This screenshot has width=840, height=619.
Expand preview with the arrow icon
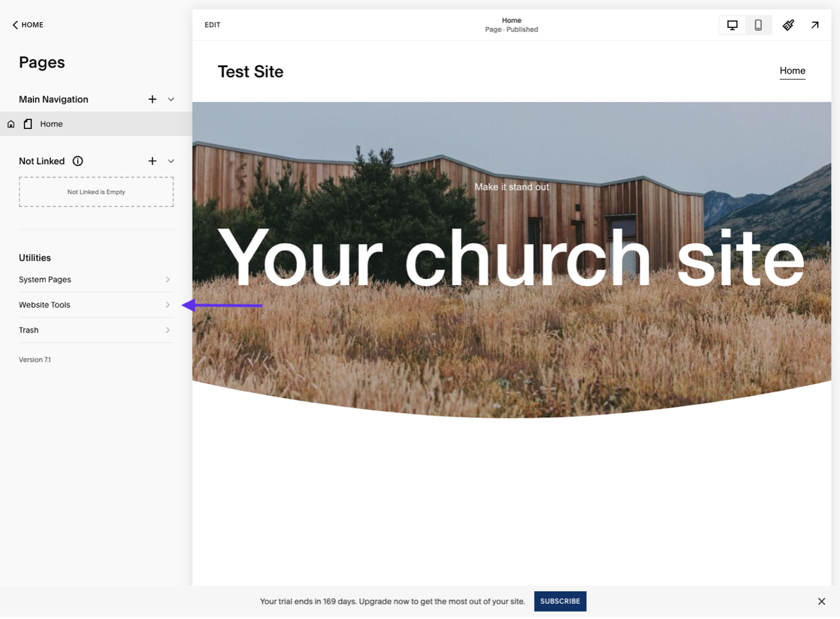pos(814,25)
